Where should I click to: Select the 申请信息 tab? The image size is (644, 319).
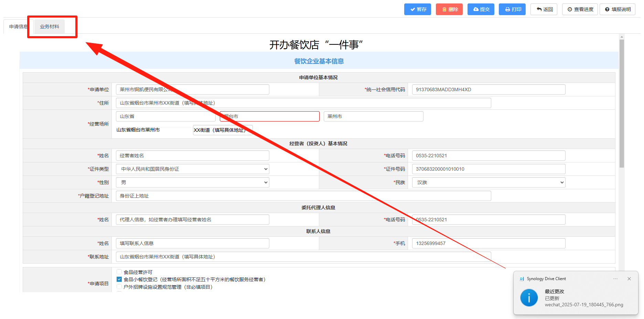point(18,26)
